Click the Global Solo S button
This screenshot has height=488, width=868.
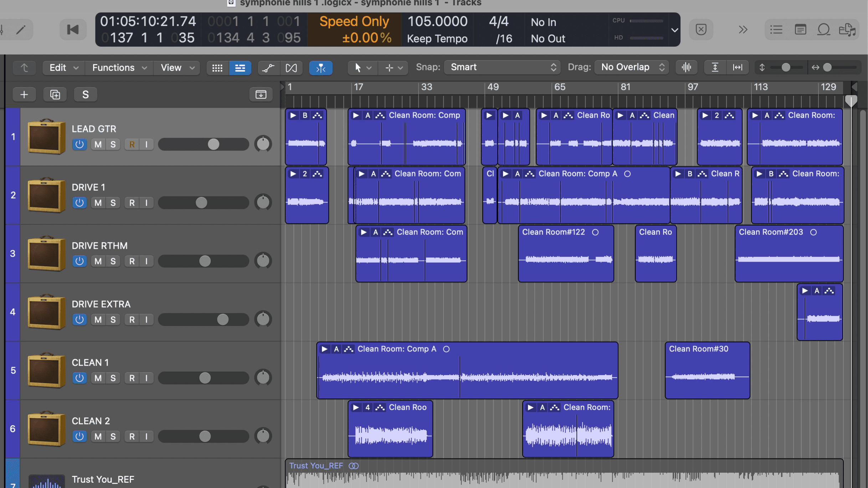click(86, 94)
